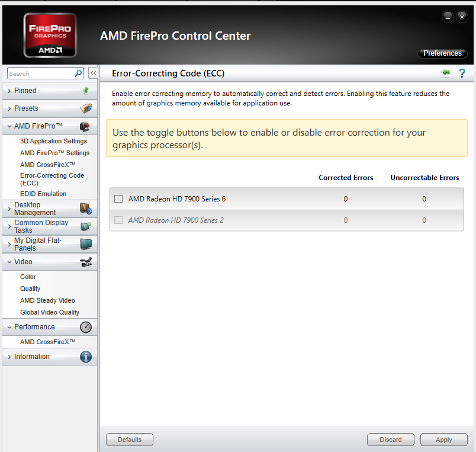
Task: Open AMD CrossFireX under Performance
Action: pyautogui.click(x=48, y=342)
